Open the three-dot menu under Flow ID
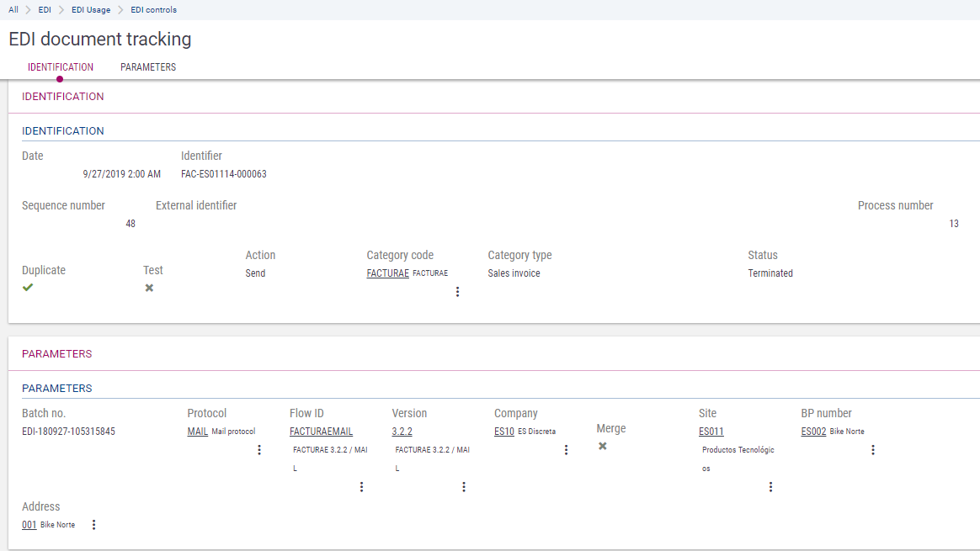 361,487
